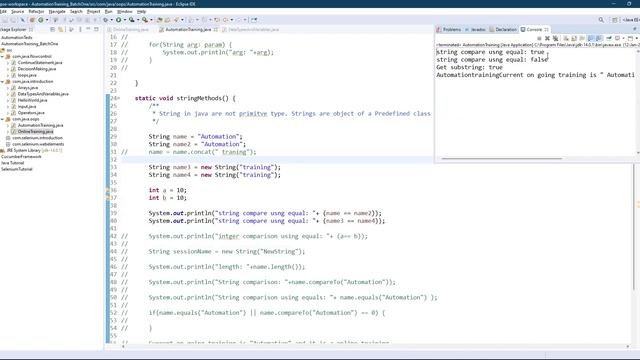Select OnlineTraining.java in explorer tree
The image size is (640, 360).
[x=36, y=131]
